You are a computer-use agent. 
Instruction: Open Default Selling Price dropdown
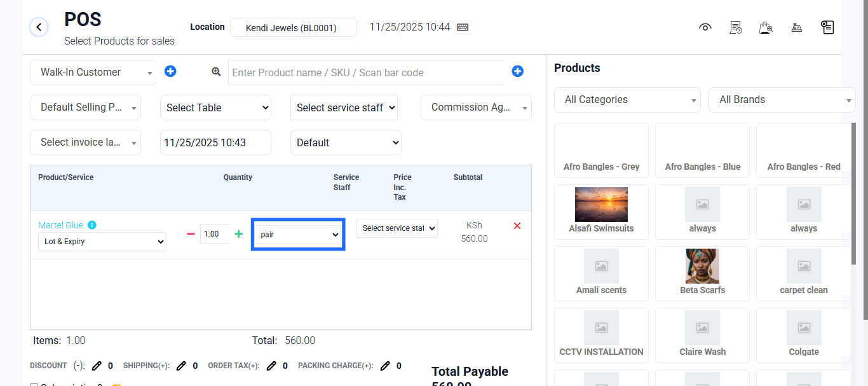86,107
